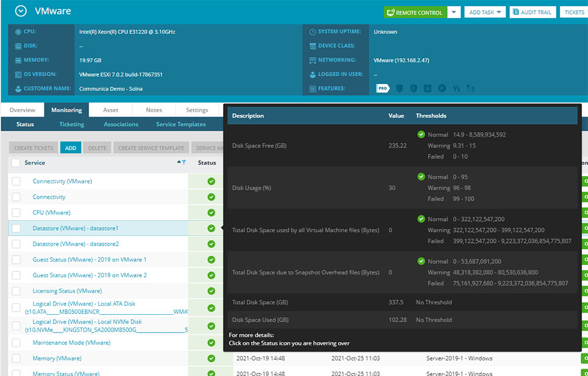Screen dimensions: 588x376
Task: Open Guest Status 2019 on VMware 2
Action: tap(90, 275)
